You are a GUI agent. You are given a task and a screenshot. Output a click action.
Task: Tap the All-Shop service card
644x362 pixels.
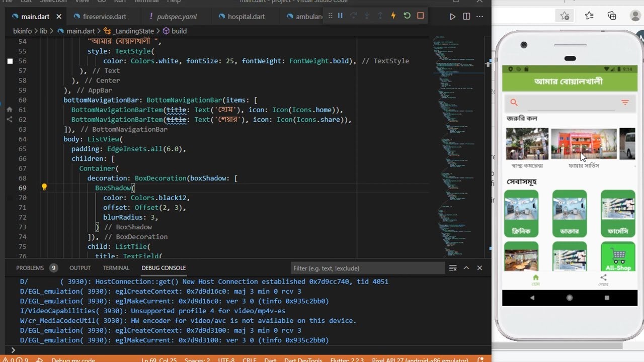click(x=618, y=257)
